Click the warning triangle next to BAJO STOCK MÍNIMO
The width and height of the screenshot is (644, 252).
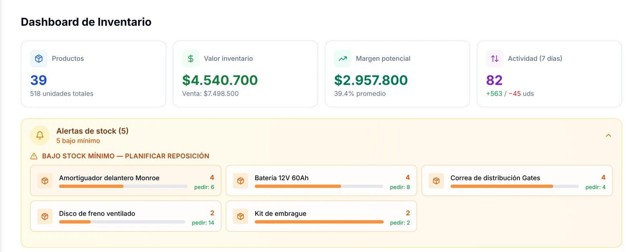34,156
